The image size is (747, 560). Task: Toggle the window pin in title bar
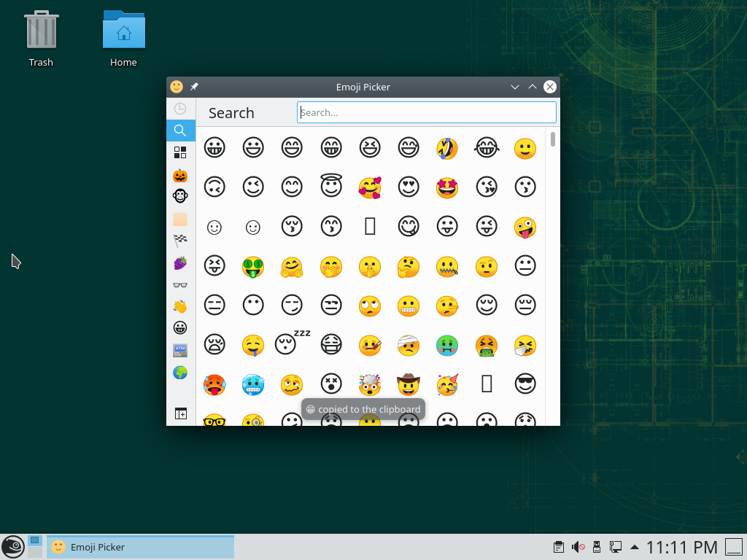(x=194, y=86)
